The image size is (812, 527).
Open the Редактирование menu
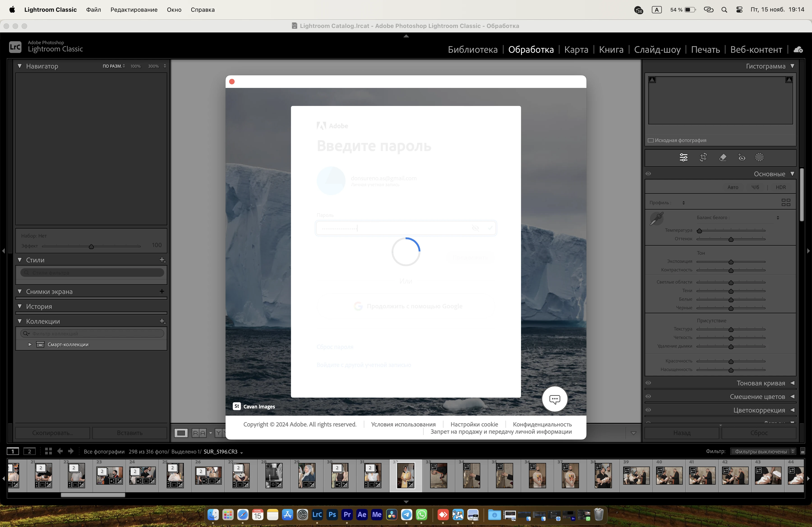click(x=134, y=9)
